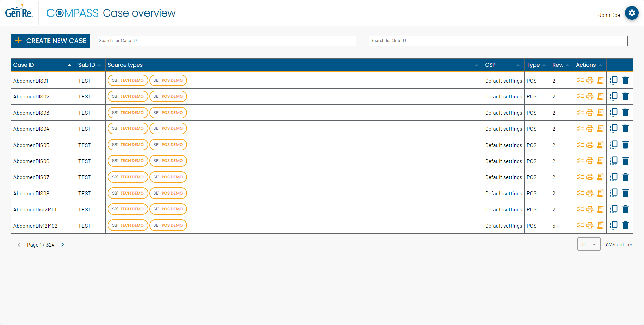Open the checklist icon for AbdomenDIS02

(580, 96)
